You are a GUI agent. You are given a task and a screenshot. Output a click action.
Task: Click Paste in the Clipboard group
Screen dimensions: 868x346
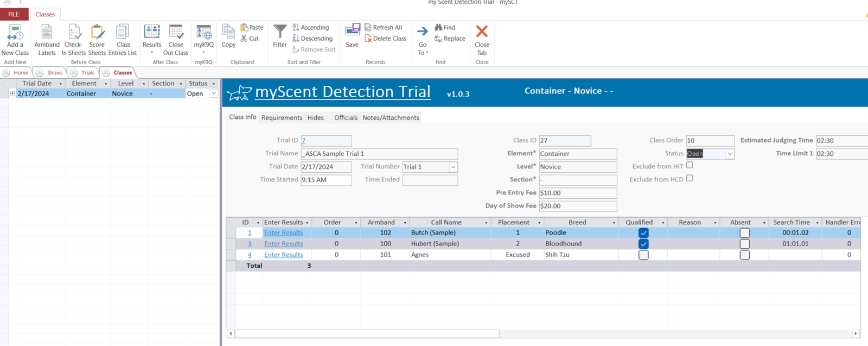[252, 27]
